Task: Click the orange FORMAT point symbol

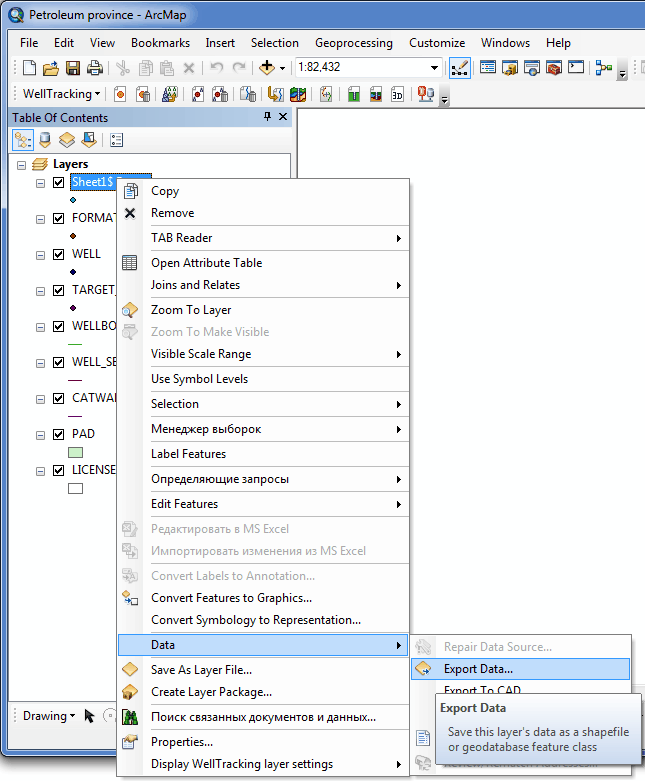Action: [73, 236]
